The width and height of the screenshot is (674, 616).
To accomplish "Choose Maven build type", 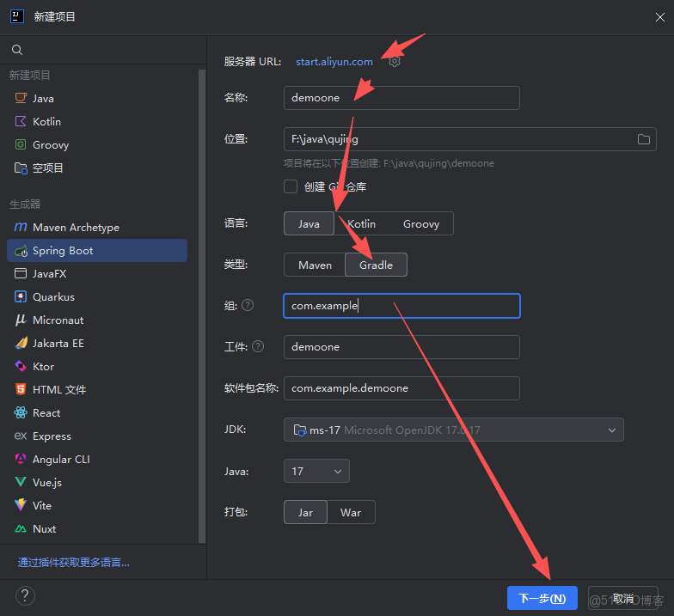I will click(x=315, y=265).
